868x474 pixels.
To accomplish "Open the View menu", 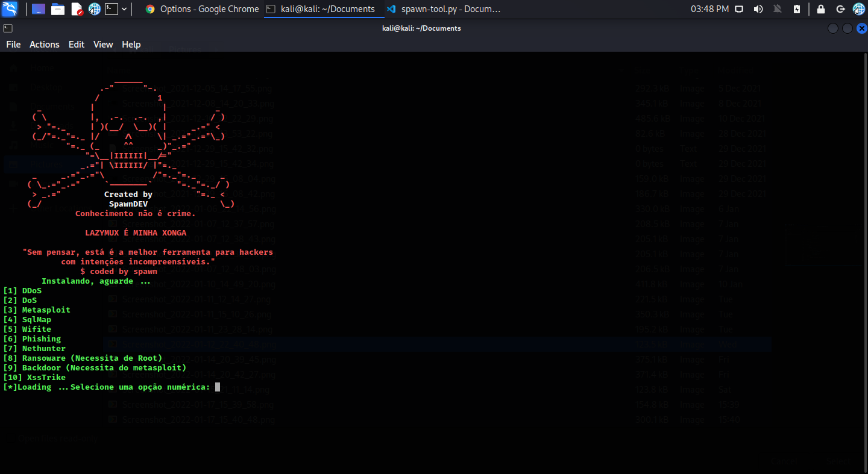I will tap(102, 44).
